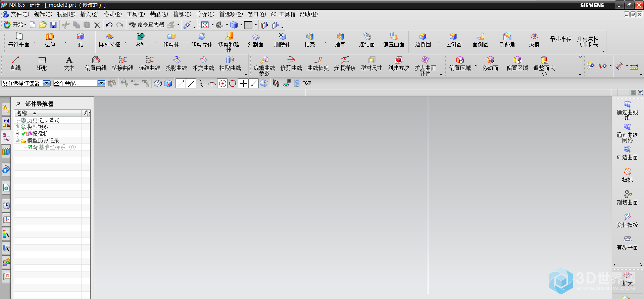Screen dimensions: 644x299
Task: Open the 整个装配 scope dropdown
Action: coord(101,83)
